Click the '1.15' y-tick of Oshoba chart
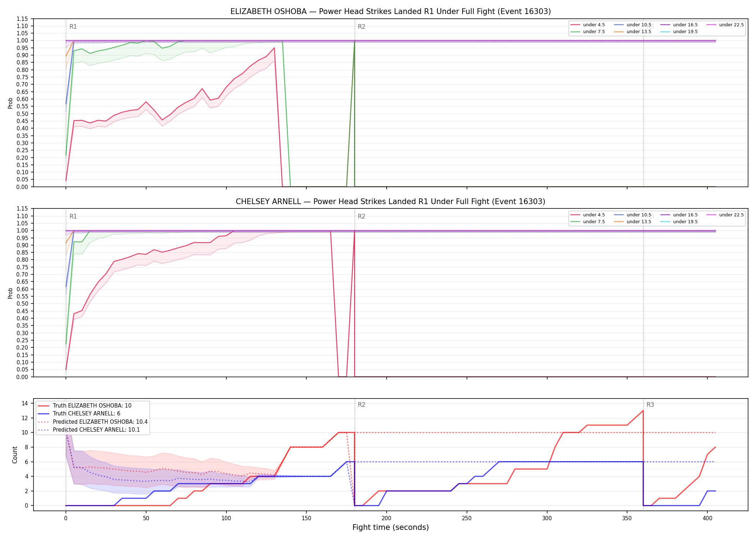 point(22,19)
